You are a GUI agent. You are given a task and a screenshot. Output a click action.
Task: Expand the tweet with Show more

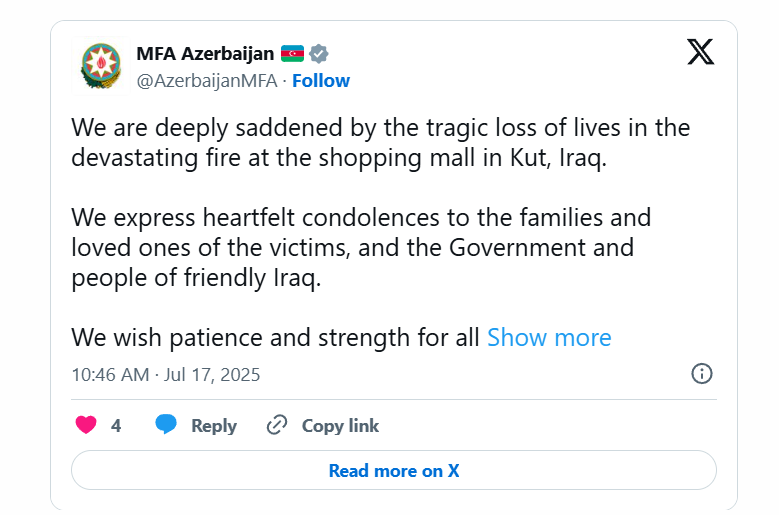click(x=549, y=338)
